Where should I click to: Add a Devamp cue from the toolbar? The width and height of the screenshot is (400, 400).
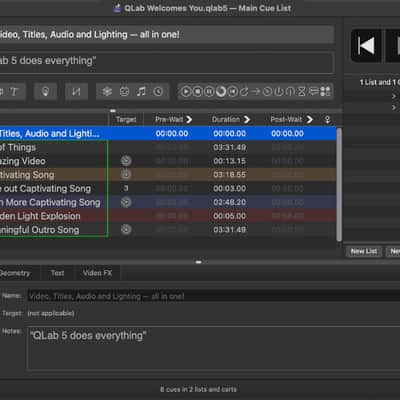click(x=244, y=92)
